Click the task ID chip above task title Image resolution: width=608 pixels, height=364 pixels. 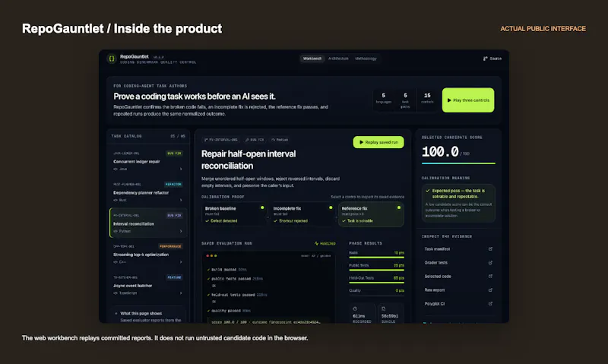[x=221, y=140]
